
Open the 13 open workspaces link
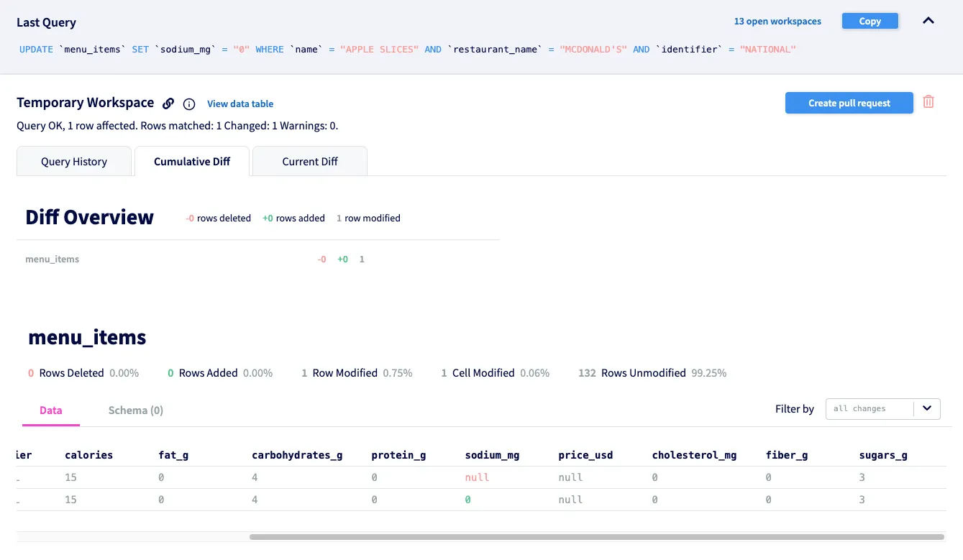pyautogui.click(x=777, y=22)
